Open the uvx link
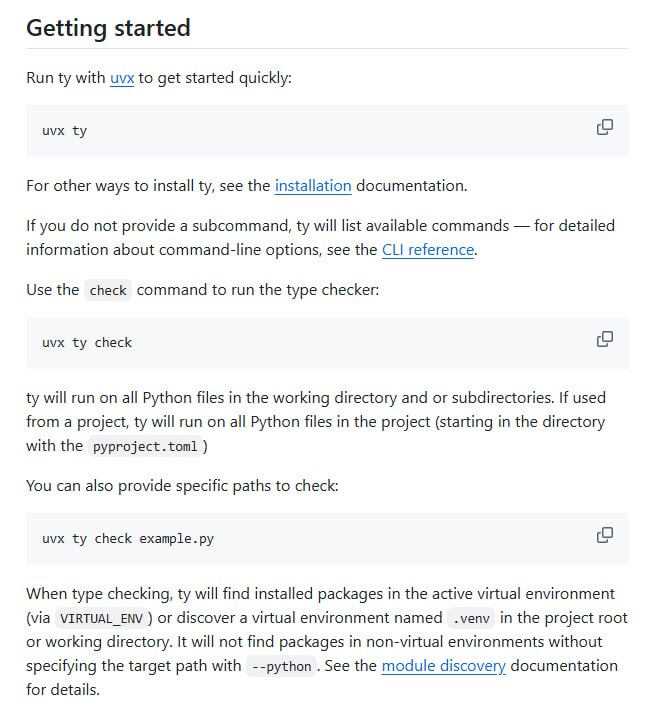 (122, 78)
